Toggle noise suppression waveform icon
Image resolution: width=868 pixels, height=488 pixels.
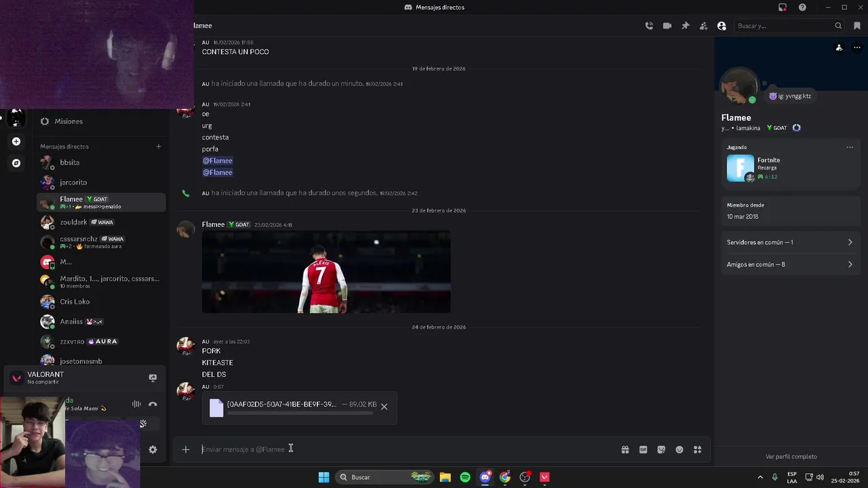(x=136, y=404)
